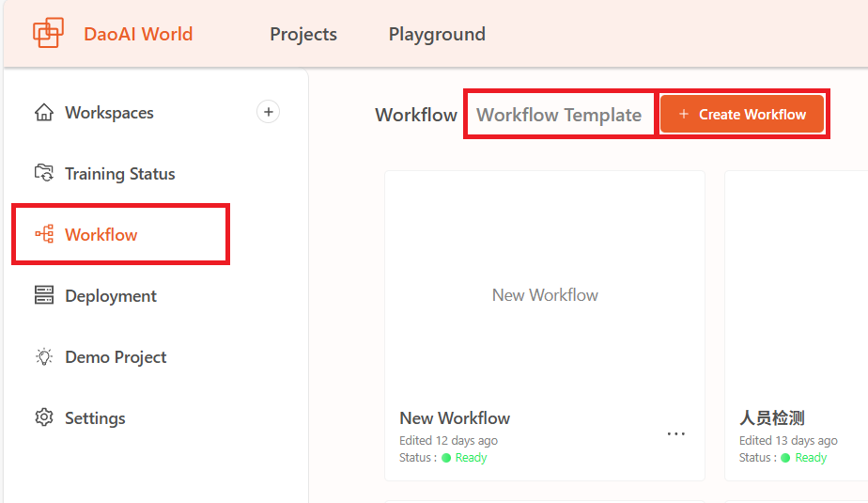The height and width of the screenshot is (503, 868).
Task: Click the Training Status folder icon
Action: point(44,173)
